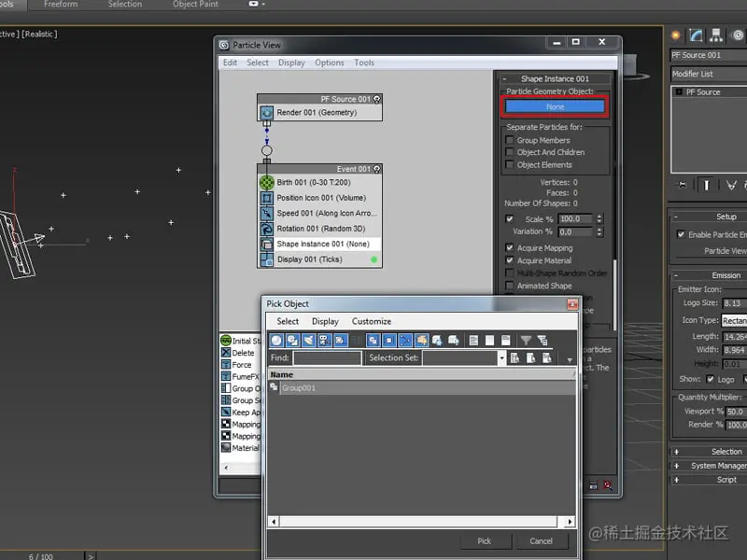Toggle Event 001 on/off bulb icon
The height and width of the screenshot is (560, 747).
pos(377,169)
